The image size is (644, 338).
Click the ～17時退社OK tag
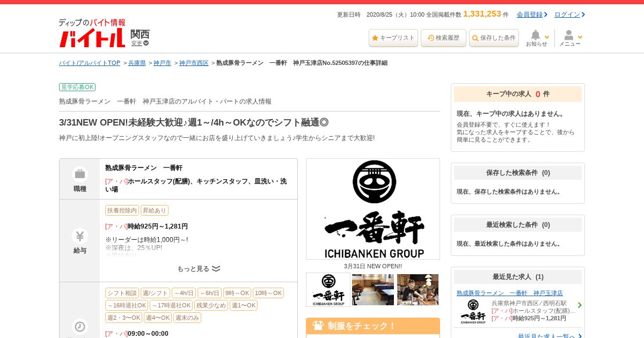[171, 305]
